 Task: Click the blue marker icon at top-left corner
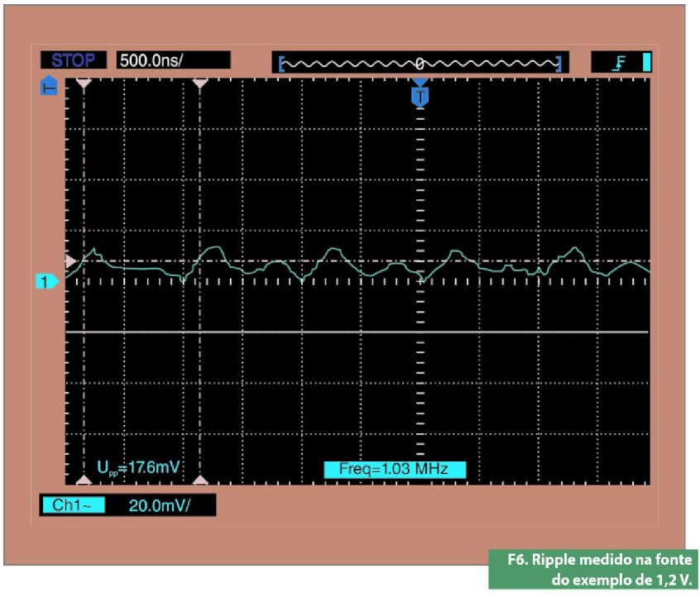[50, 86]
